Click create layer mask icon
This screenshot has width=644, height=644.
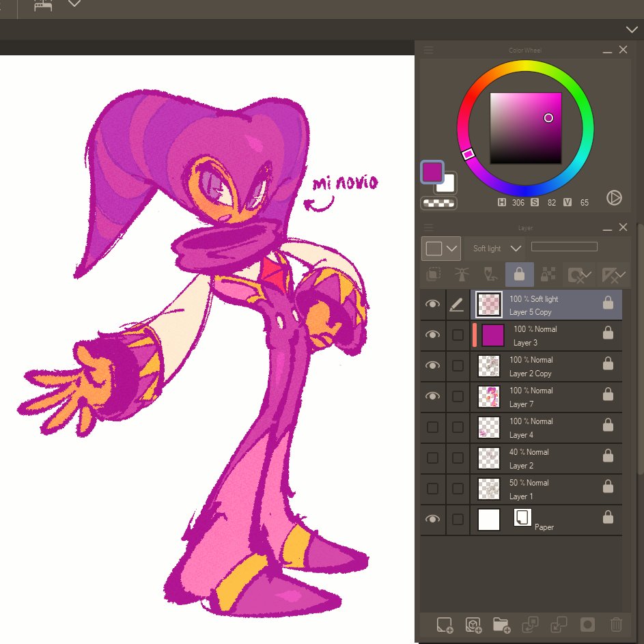[x=587, y=625]
